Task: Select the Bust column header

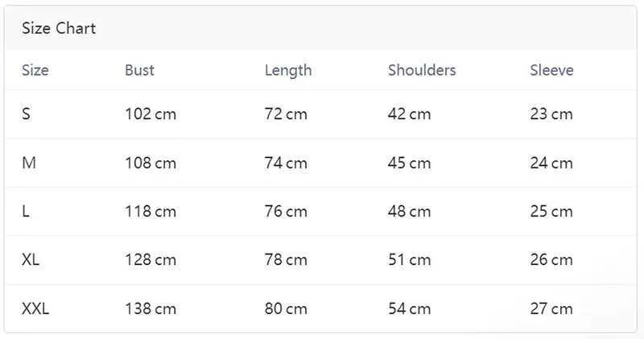Action: 139,70
